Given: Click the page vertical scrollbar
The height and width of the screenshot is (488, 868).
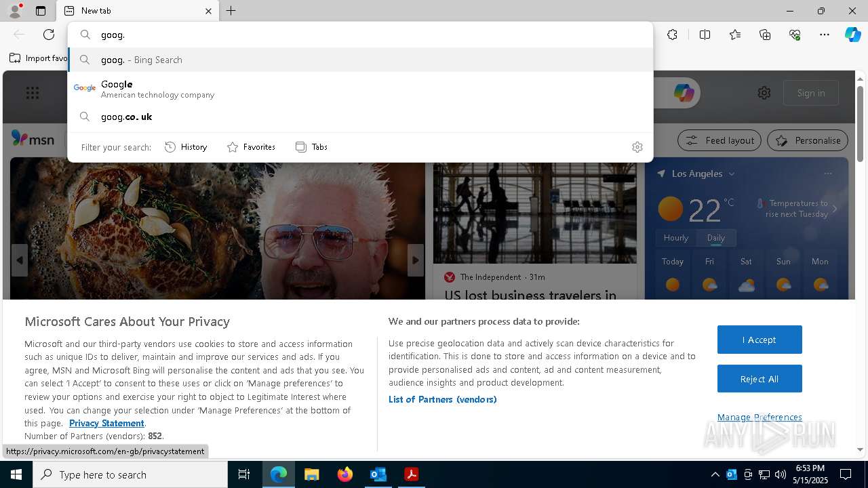Looking at the screenshot, I should [860, 125].
